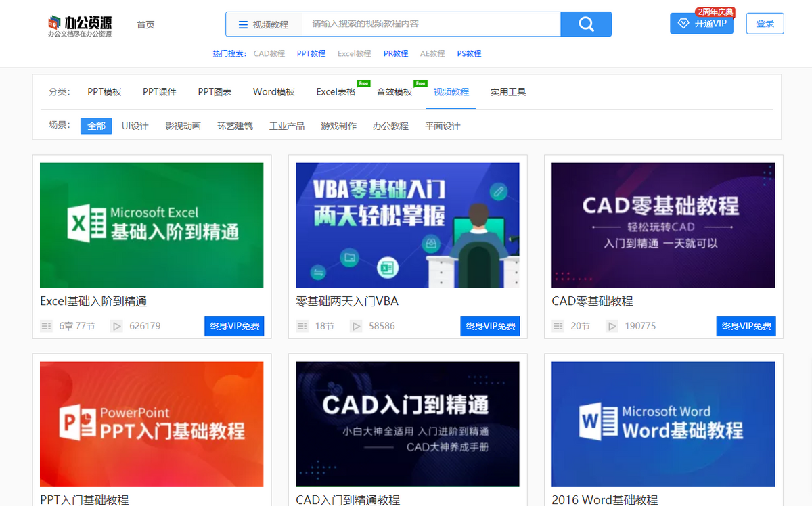Open the CAD零基础教程 course thumbnail

coord(663,225)
